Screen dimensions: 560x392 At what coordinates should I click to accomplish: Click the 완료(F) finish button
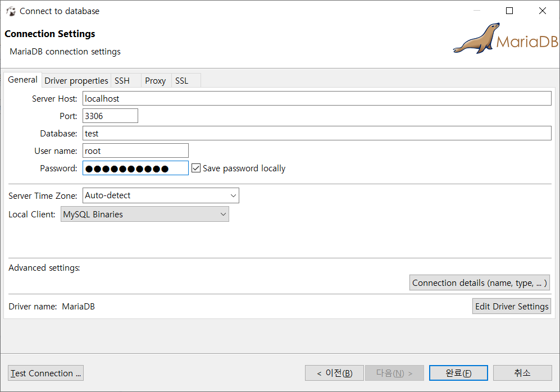point(458,373)
